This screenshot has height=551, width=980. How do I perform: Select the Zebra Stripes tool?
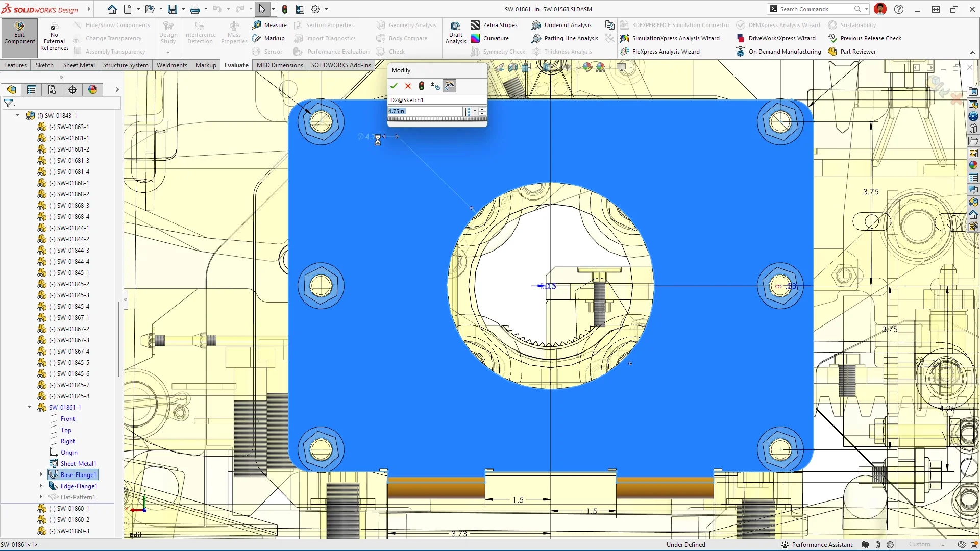(x=494, y=25)
